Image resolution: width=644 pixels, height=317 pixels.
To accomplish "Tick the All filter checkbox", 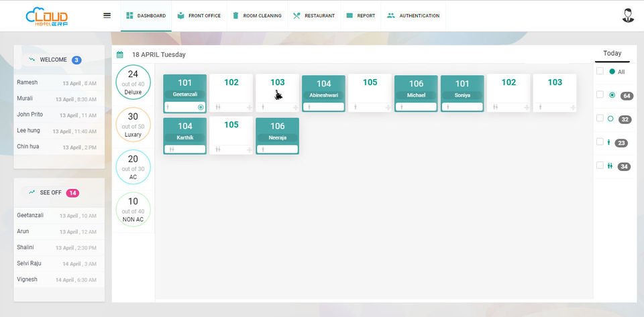I will (600, 71).
